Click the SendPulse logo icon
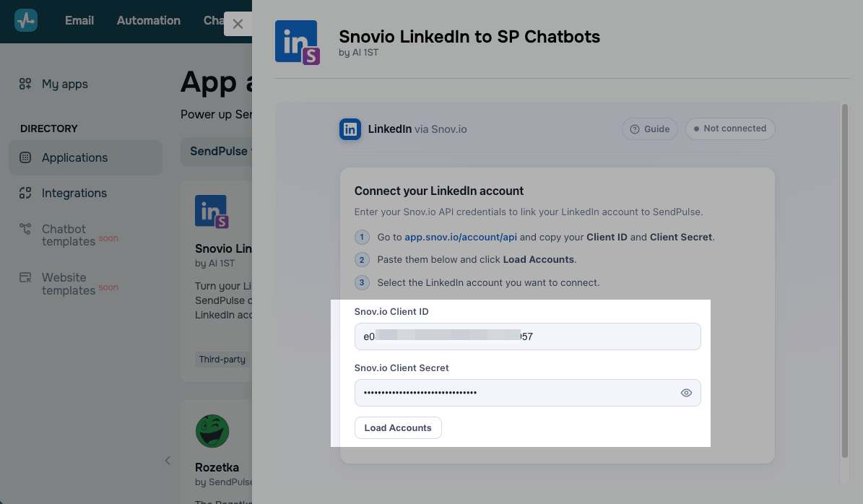Screen dimensions: 863x504 click(26, 20)
